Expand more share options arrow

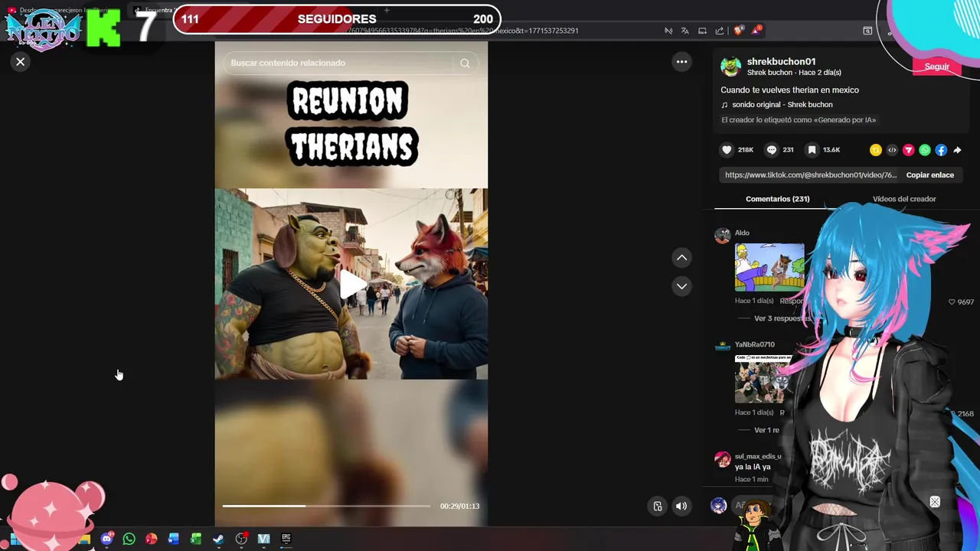[957, 150]
